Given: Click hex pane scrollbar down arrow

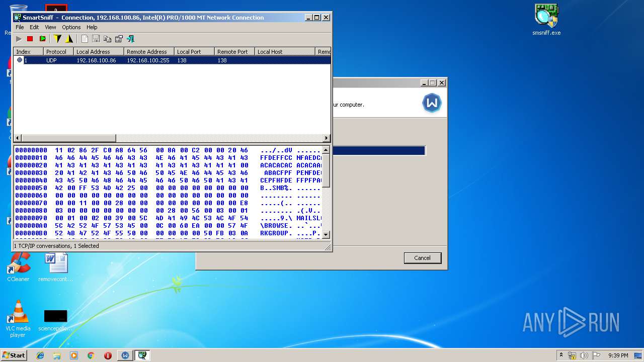Looking at the screenshot, I should click(x=326, y=234).
